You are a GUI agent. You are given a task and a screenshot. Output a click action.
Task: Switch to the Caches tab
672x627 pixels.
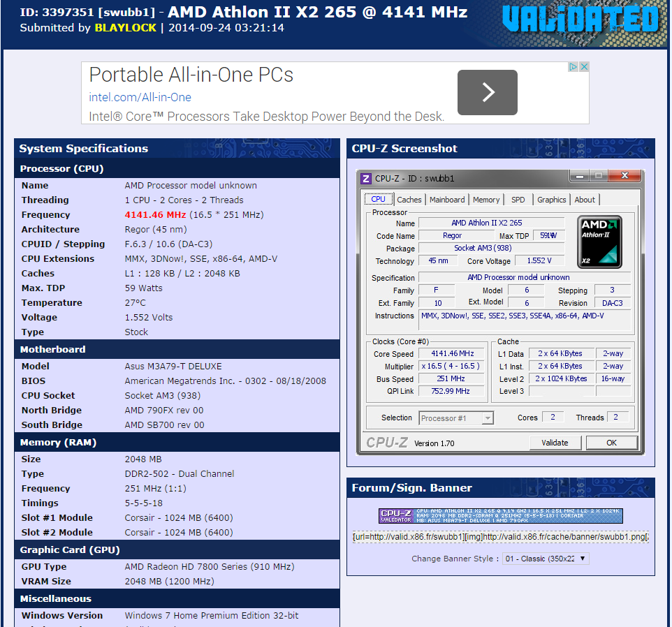[409, 200]
